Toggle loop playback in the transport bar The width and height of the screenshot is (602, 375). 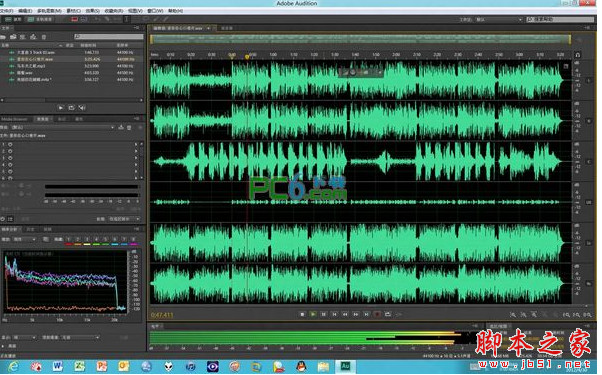pos(389,315)
